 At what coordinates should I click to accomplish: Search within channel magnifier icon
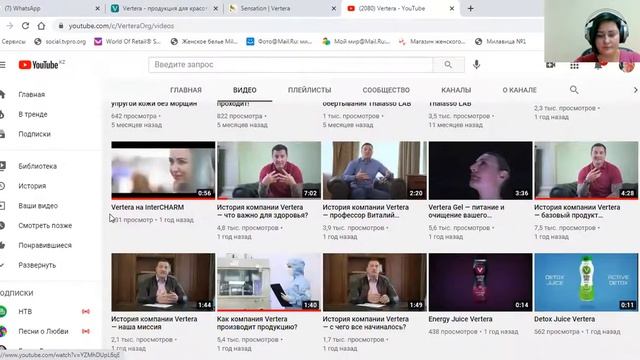(574, 90)
